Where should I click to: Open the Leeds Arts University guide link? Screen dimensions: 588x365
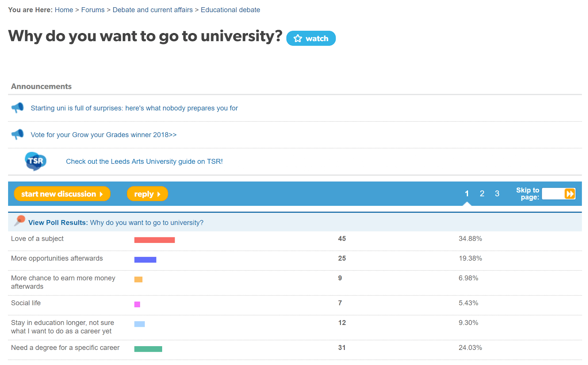(x=144, y=162)
